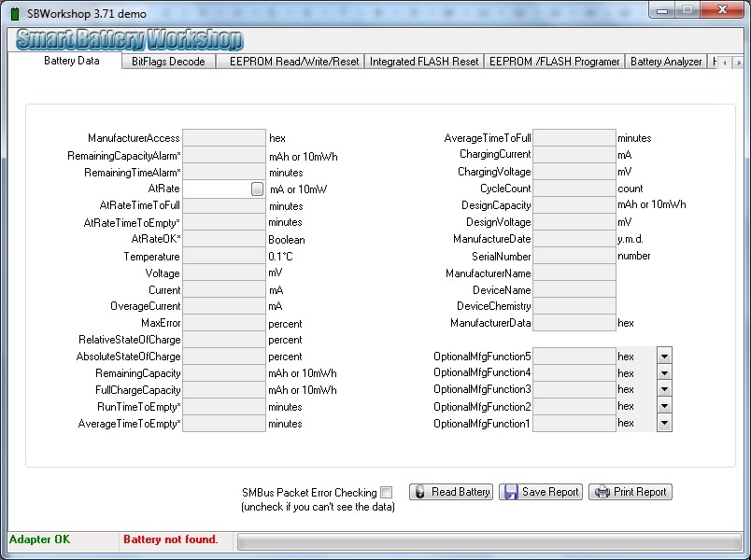751x560 pixels.
Task: Click the floppy disk icon on Save Report
Action: tap(511, 492)
